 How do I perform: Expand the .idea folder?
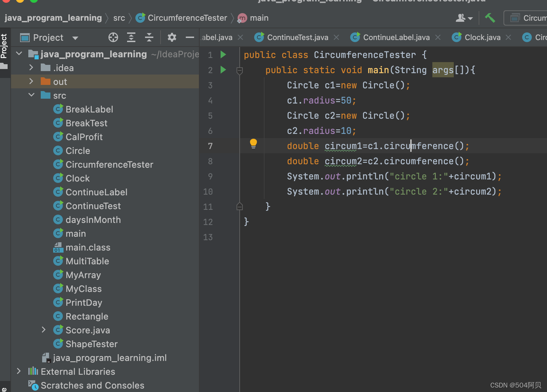[x=31, y=68]
